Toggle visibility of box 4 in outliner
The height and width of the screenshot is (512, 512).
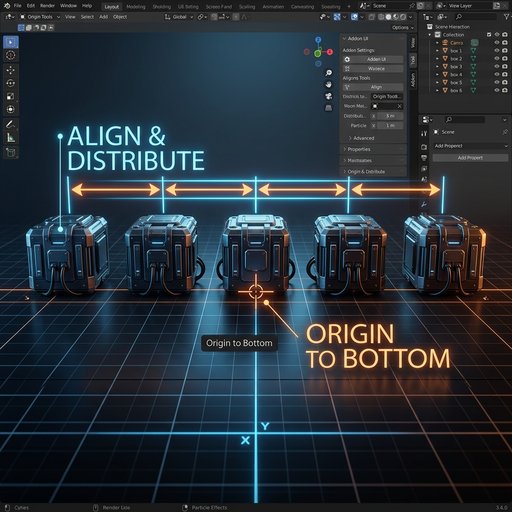click(x=497, y=74)
